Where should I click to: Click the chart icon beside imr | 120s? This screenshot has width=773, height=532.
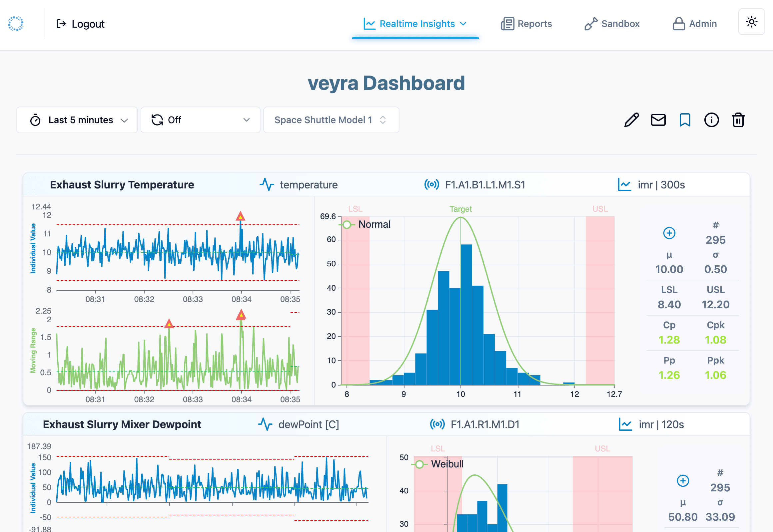click(x=625, y=424)
